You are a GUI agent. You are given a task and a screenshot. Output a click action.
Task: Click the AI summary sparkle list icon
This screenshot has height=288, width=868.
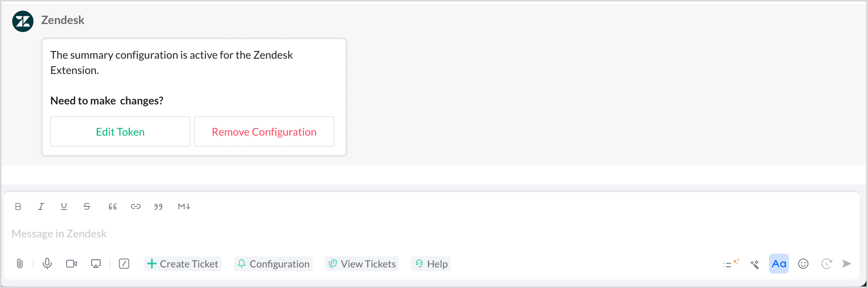731,264
